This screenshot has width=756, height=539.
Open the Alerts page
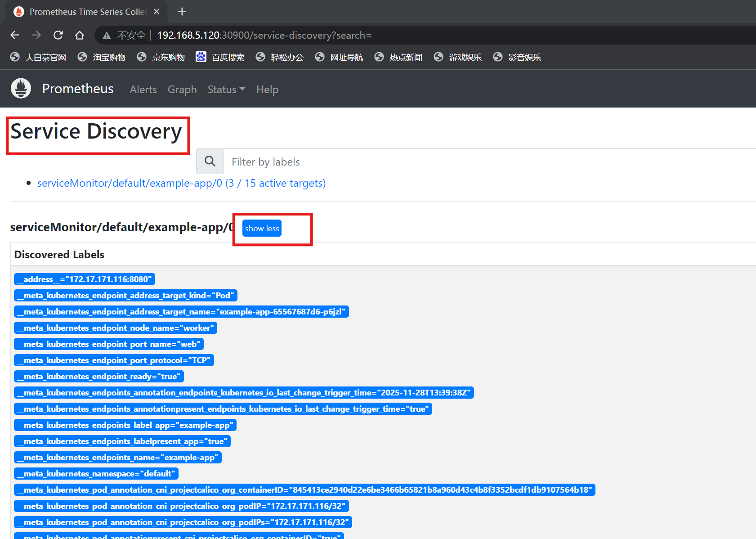(143, 90)
